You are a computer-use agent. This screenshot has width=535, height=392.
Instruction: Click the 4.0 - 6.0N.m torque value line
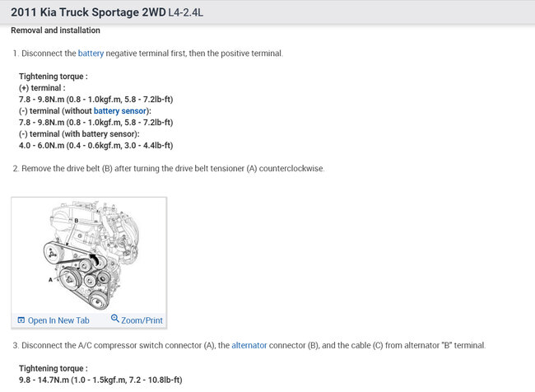[95, 146]
